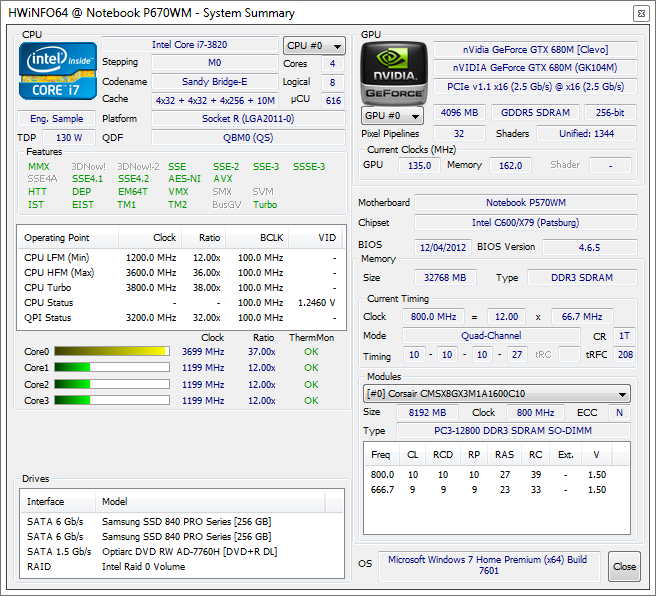The width and height of the screenshot is (656, 596).
Task: Click the GDDR5 SDRAM field
Action: click(535, 113)
